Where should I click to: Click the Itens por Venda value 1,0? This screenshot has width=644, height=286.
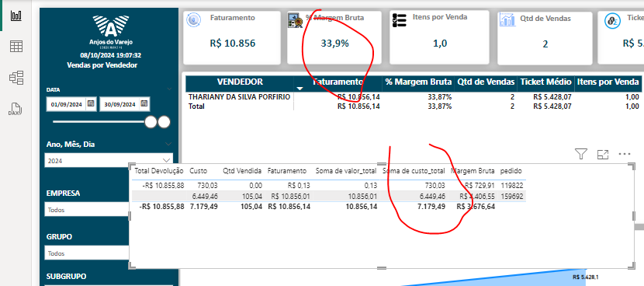pos(439,44)
